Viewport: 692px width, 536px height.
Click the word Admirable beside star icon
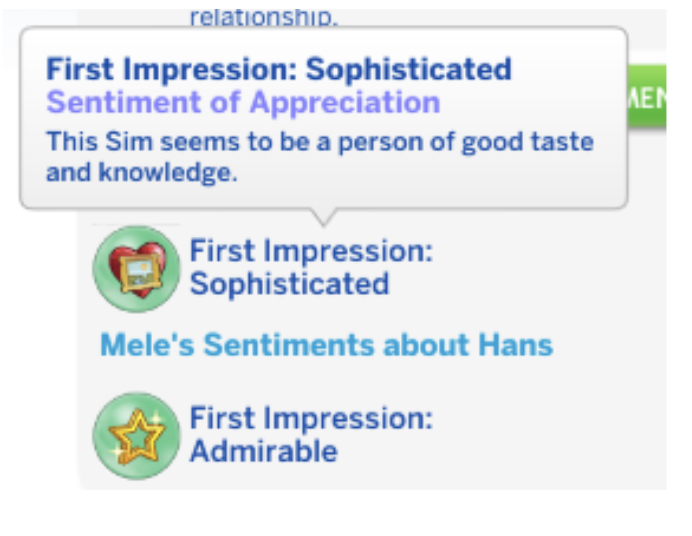(x=263, y=451)
